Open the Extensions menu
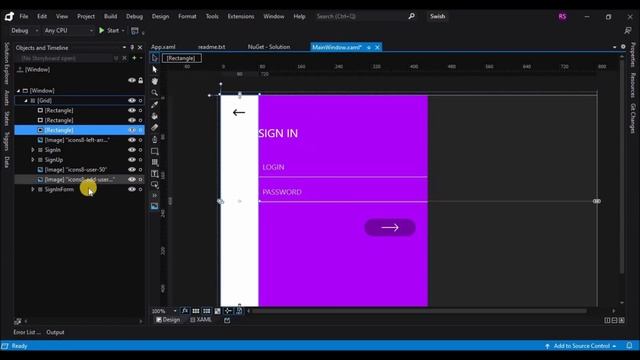Viewport: 640px width, 360px height. pyautogui.click(x=241, y=16)
